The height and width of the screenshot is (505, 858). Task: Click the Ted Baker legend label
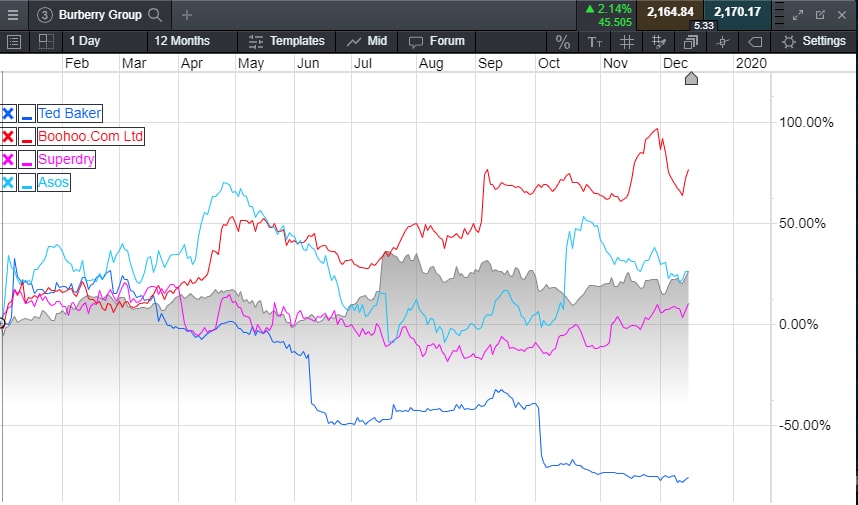[69, 113]
